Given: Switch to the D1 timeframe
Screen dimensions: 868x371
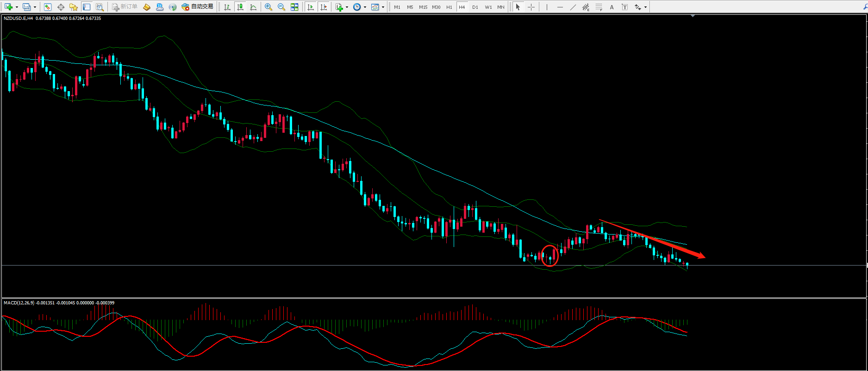Looking at the screenshot, I should click(x=475, y=7).
